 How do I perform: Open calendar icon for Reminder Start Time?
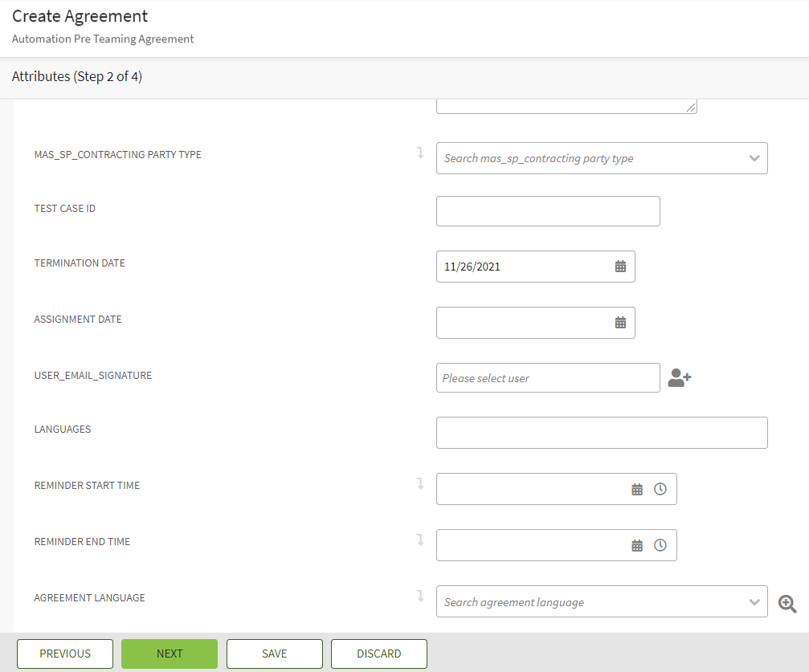click(x=637, y=489)
